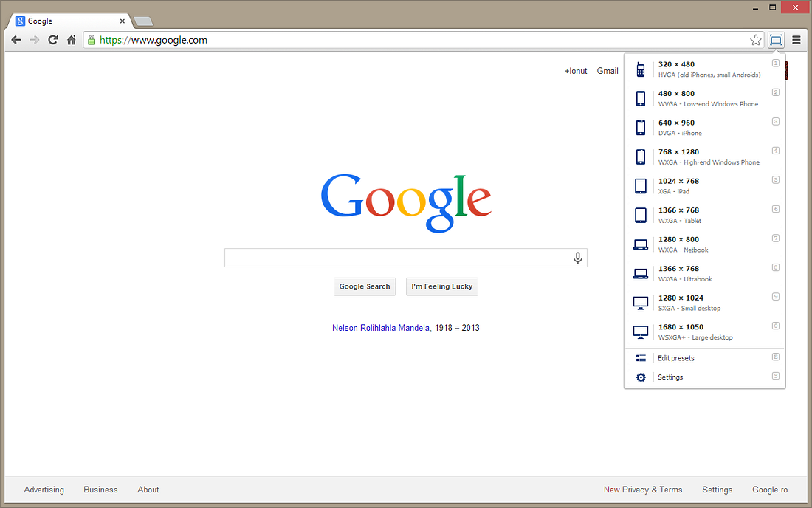Open the Nelson Rolihlahla Mandela link
Screen dimensions: 812x508
tap(379, 327)
